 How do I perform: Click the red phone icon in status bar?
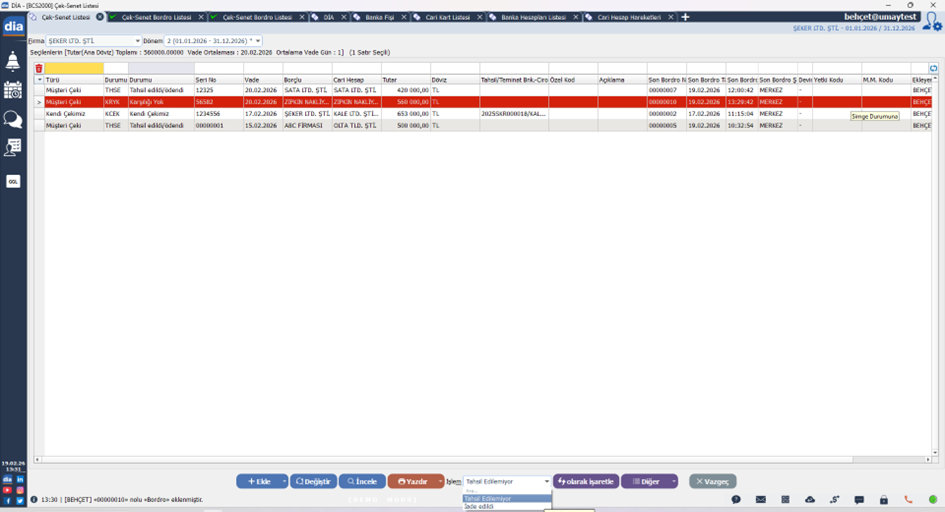[x=908, y=499]
